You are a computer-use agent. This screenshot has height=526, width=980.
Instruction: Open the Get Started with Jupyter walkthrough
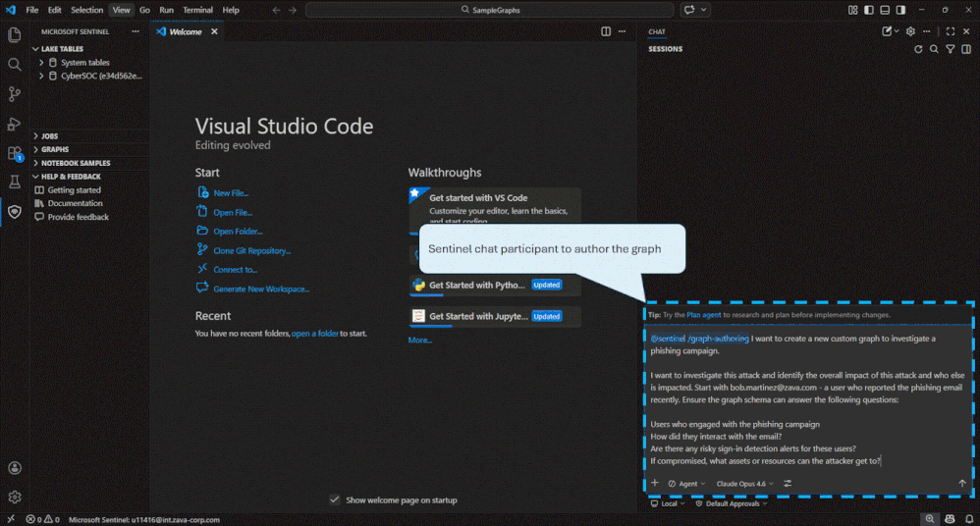pyautogui.click(x=495, y=316)
